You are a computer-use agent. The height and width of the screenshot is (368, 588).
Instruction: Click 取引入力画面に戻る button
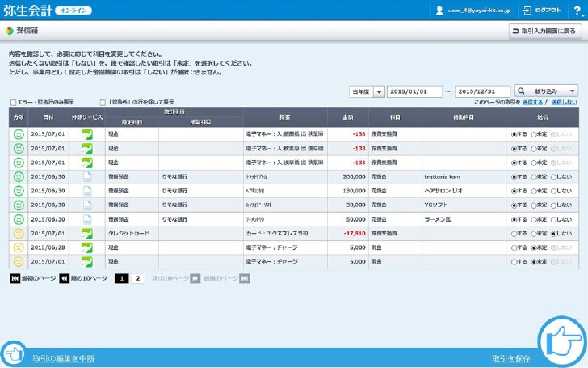pyautogui.click(x=545, y=32)
